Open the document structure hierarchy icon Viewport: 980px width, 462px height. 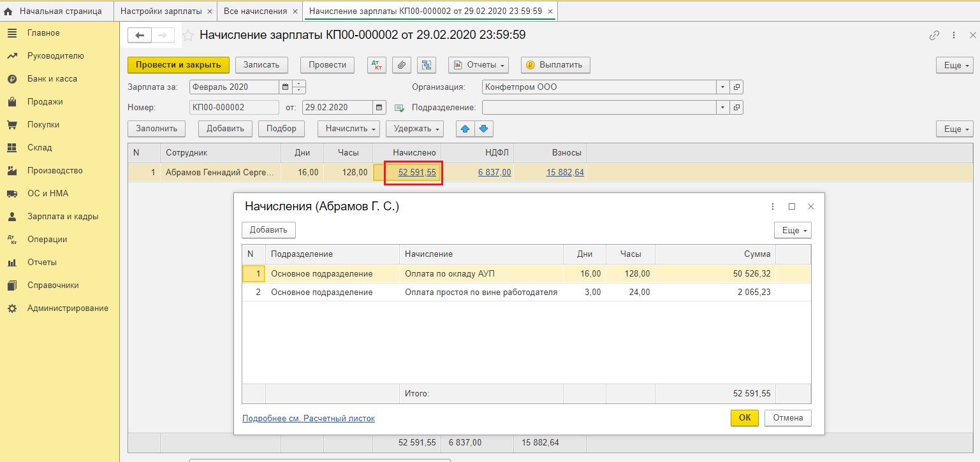[426, 65]
